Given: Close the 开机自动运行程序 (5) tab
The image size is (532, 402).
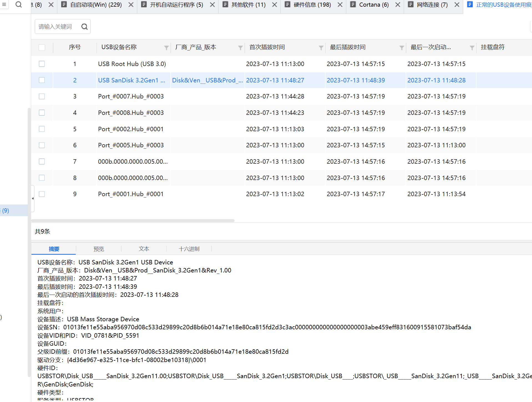Looking at the screenshot, I should [212, 5].
